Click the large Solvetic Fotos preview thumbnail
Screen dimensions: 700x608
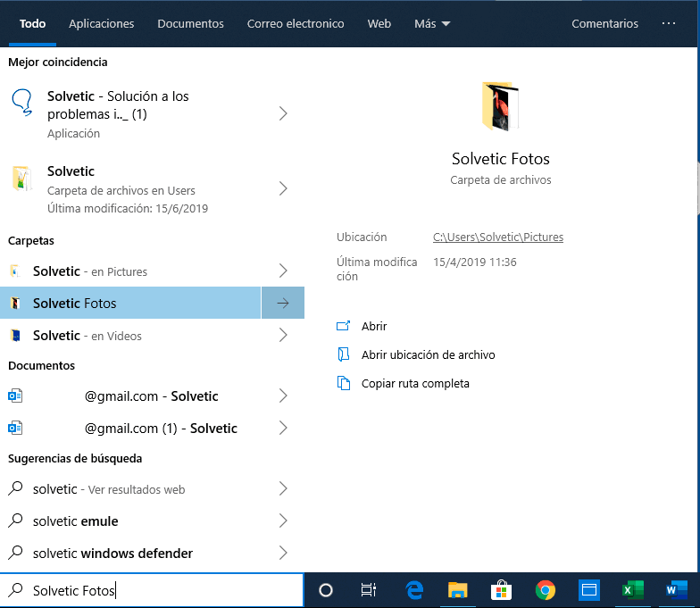[x=500, y=106]
